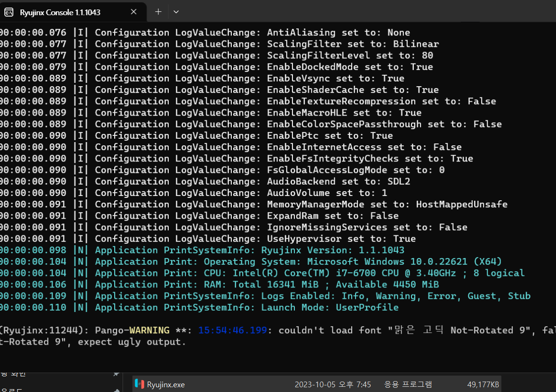Click the blue 15:54:46.199 timestamp
The image size is (556, 392).
[232, 330]
